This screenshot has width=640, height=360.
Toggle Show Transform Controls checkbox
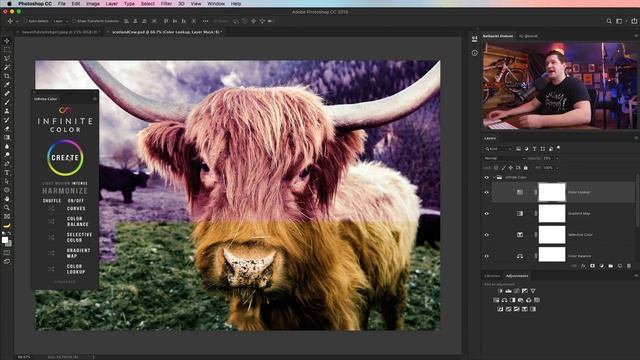point(74,21)
